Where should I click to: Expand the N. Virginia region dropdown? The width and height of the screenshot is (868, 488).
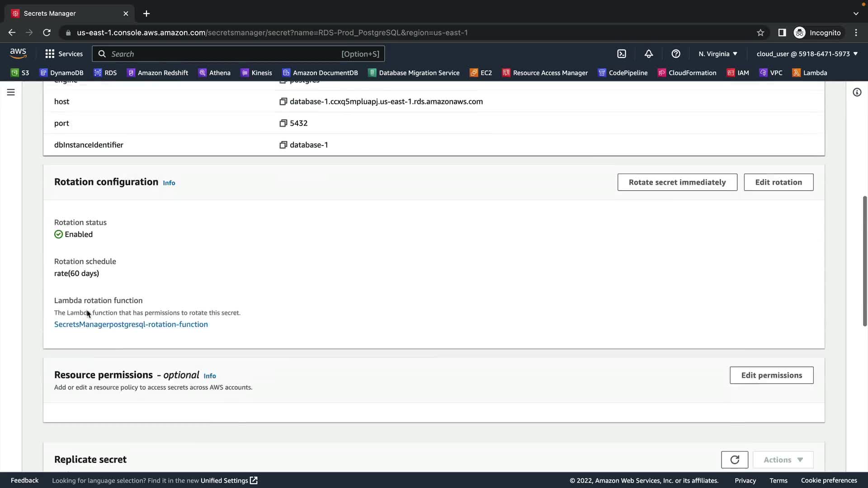[717, 54]
